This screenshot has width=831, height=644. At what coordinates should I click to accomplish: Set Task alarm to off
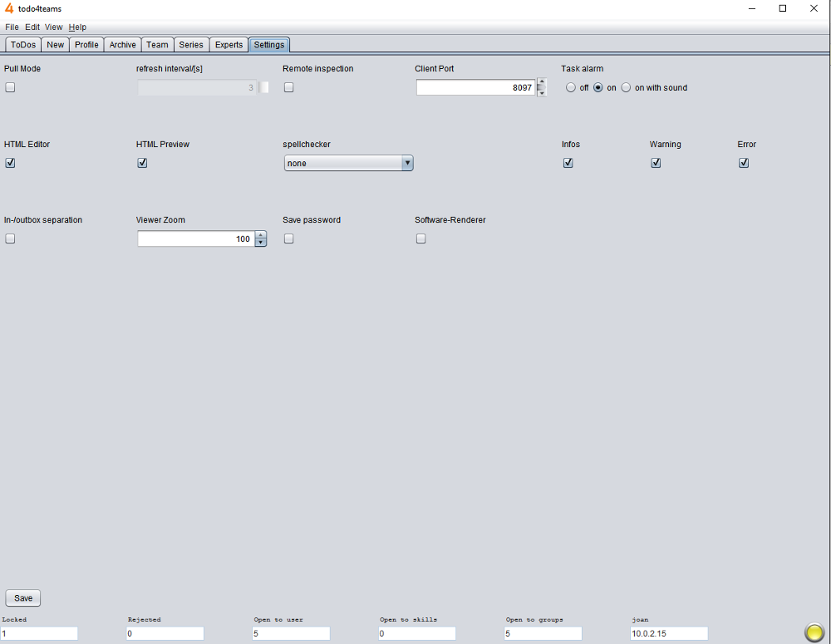[570, 87]
